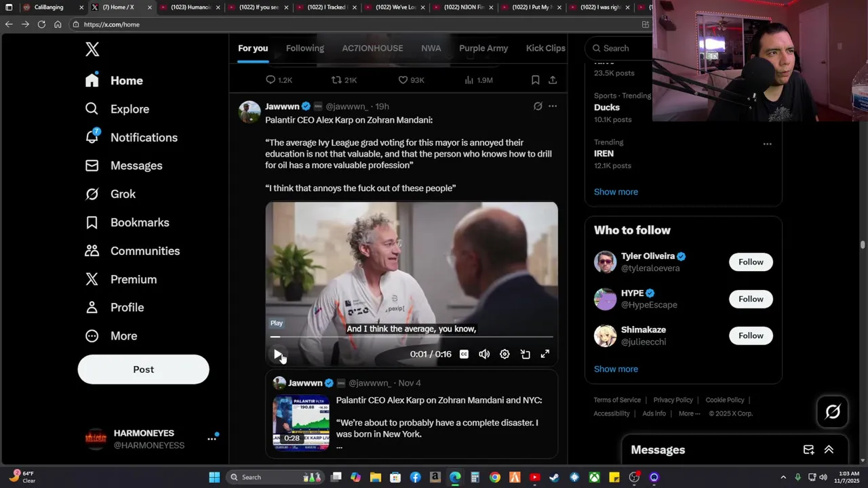Open HARMONEYES account menu ellipsis
868x488 pixels.
(x=212, y=439)
